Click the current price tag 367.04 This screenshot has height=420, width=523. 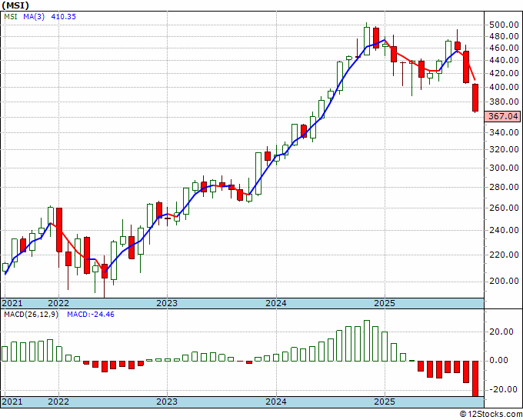pyautogui.click(x=503, y=116)
